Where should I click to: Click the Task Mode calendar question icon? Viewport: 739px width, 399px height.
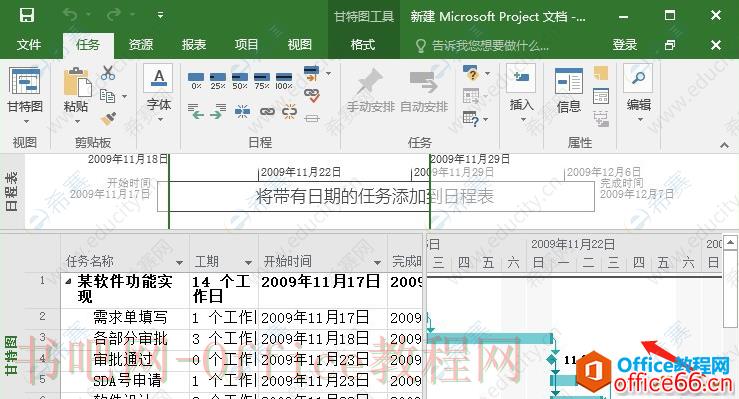pos(471,118)
